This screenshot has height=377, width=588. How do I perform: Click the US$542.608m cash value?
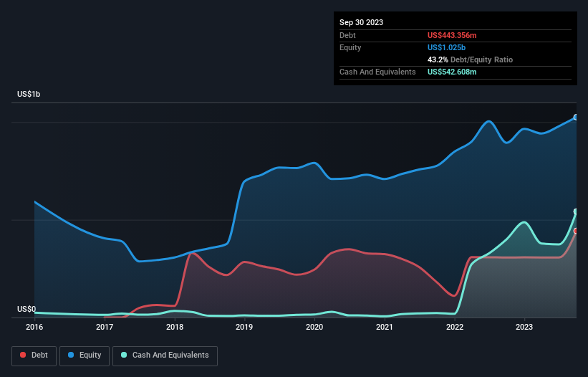(452, 72)
